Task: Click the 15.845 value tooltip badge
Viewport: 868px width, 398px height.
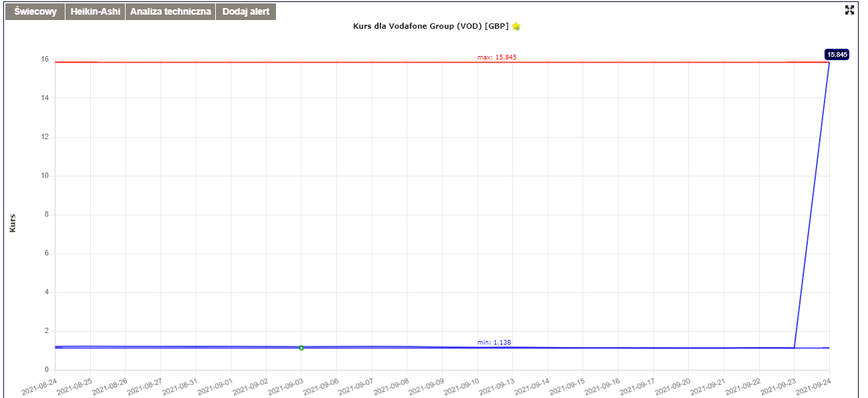Action: (837, 55)
